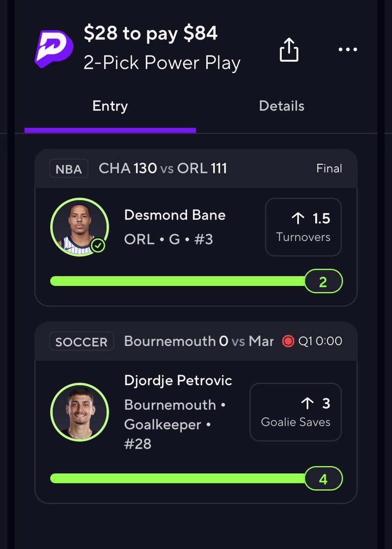Click the up arrow beside 1.5 Turnovers
Viewport: 392px width, 549px height.
coord(298,218)
